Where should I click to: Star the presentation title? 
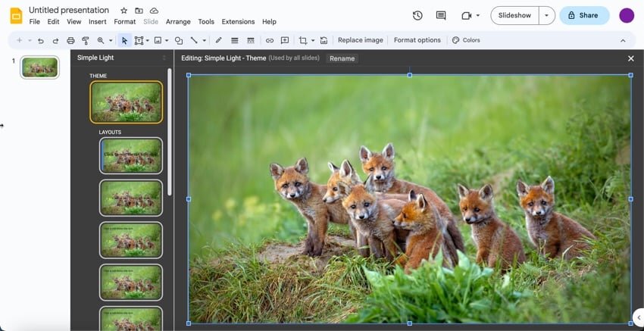(x=123, y=11)
